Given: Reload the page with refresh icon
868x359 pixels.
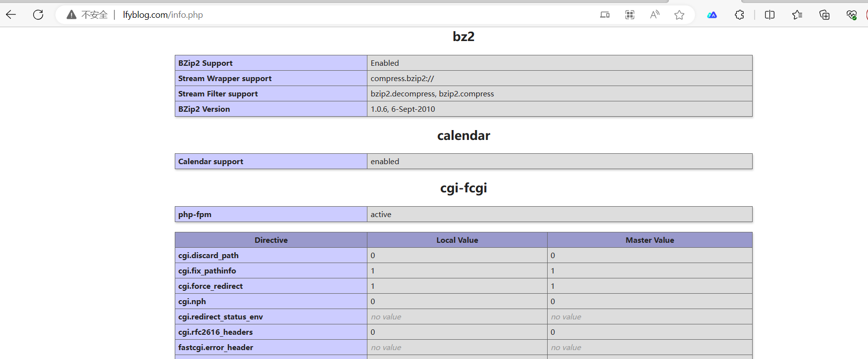Looking at the screenshot, I should point(38,15).
